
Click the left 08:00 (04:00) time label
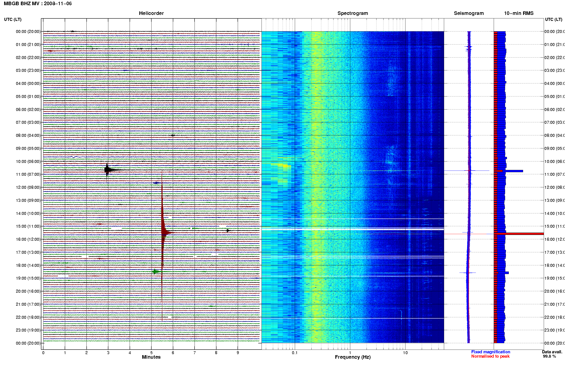pos(28,135)
